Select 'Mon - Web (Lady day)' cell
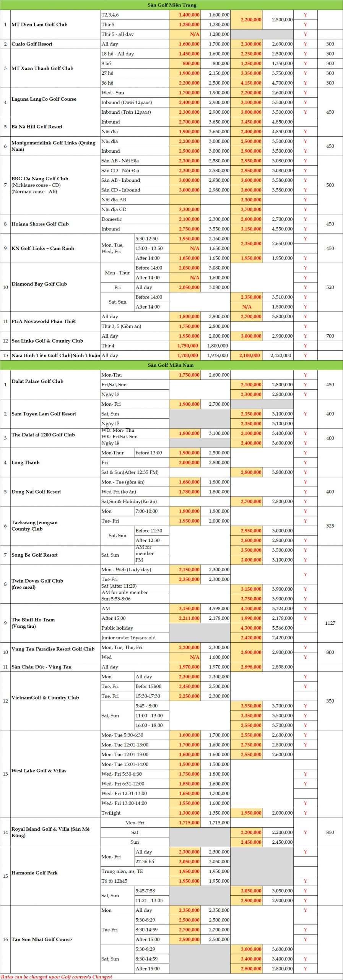 pyautogui.click(x=135, y=569)
